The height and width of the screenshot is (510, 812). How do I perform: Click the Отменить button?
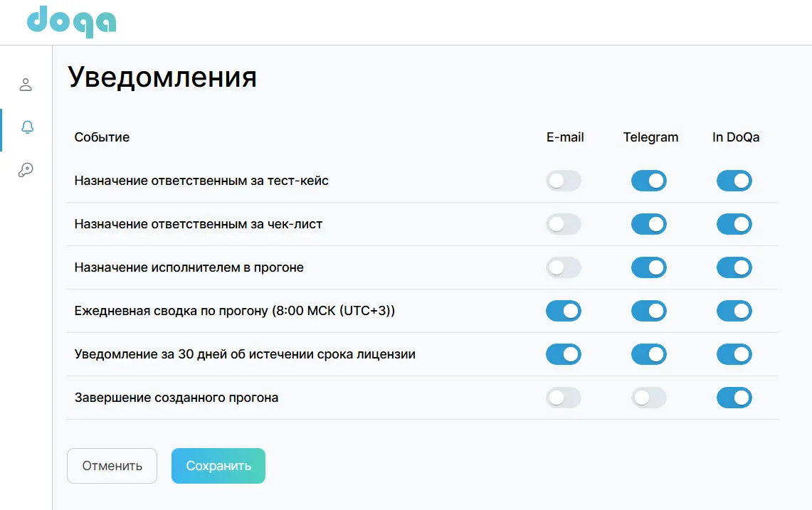[x=112, y=466]
